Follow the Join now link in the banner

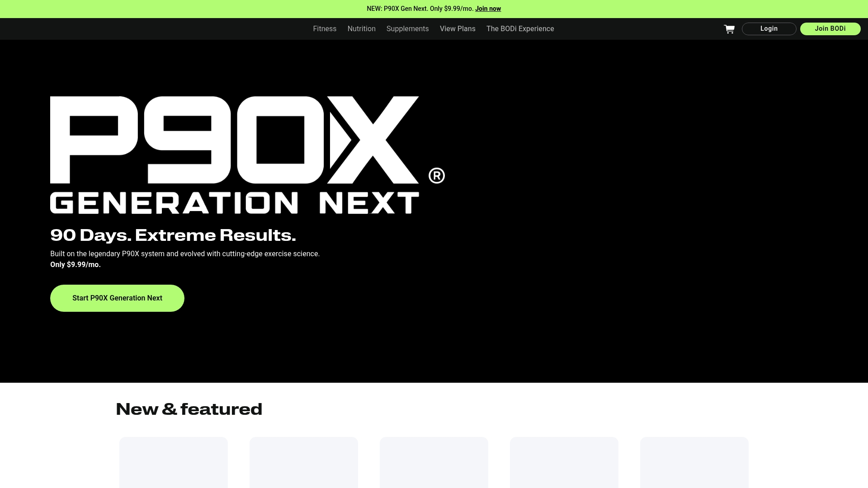pyautogui.click(x=488, y=8)
